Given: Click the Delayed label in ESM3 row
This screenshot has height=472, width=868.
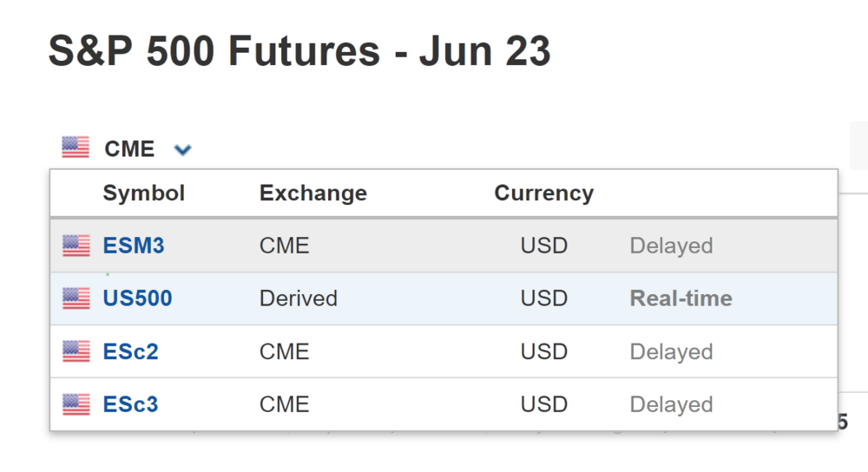Looking at the screenshot, I should tap(671, 246).
